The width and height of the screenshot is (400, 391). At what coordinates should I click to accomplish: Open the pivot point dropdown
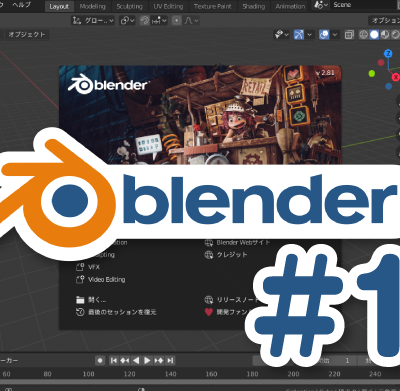(x=127, y=21)
